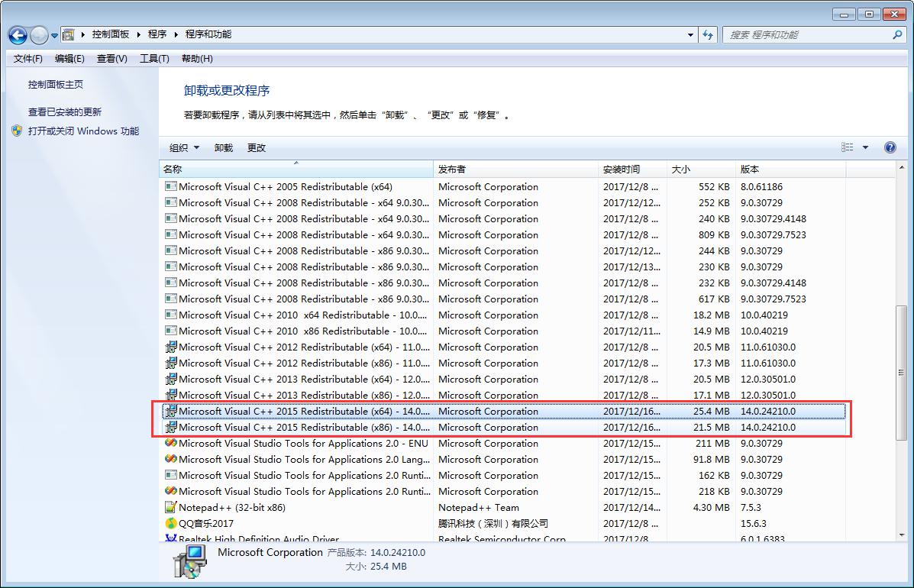Sort by 名称 column header

(x=296, y=169)
